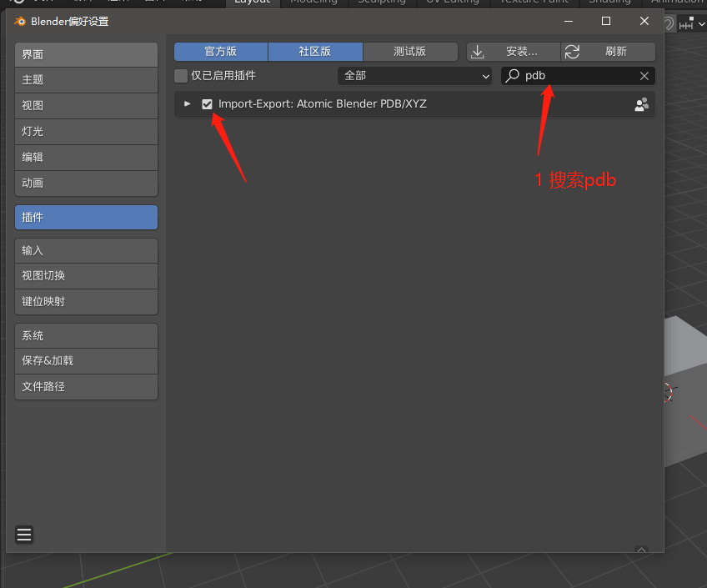The width and height of the screenshot is (707, 588).
Task: Minimize the Blender偏好设置 window
Action: click(x=569, y=21)
